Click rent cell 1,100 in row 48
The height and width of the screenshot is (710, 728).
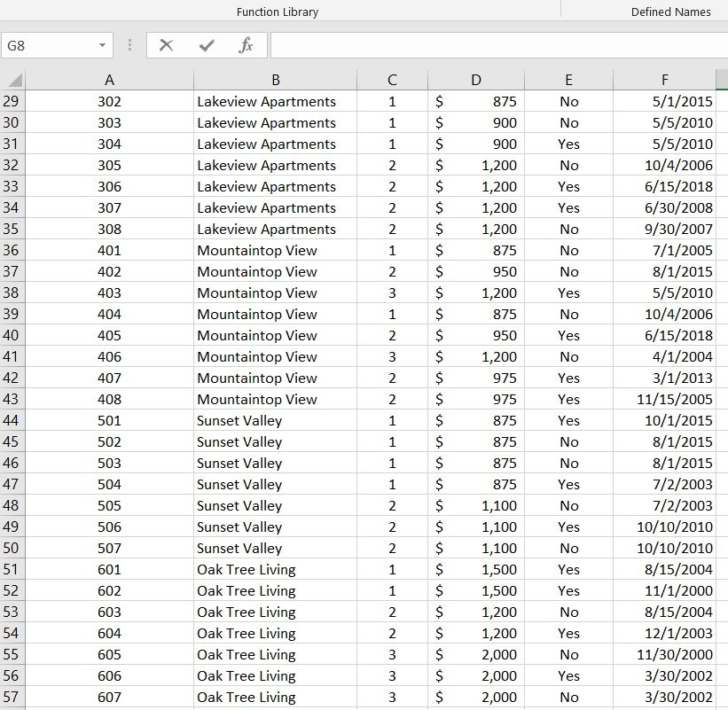476,505
